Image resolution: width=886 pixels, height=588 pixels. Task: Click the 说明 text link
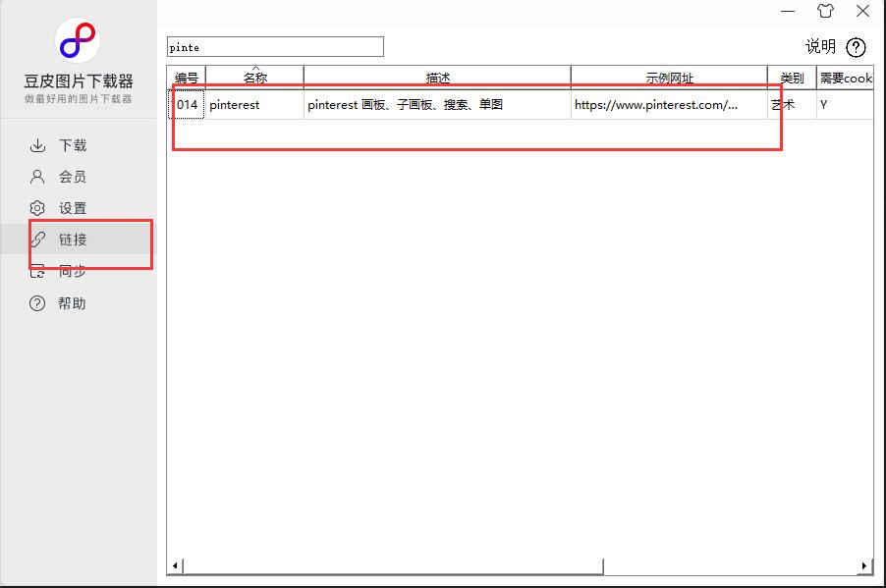820,46
